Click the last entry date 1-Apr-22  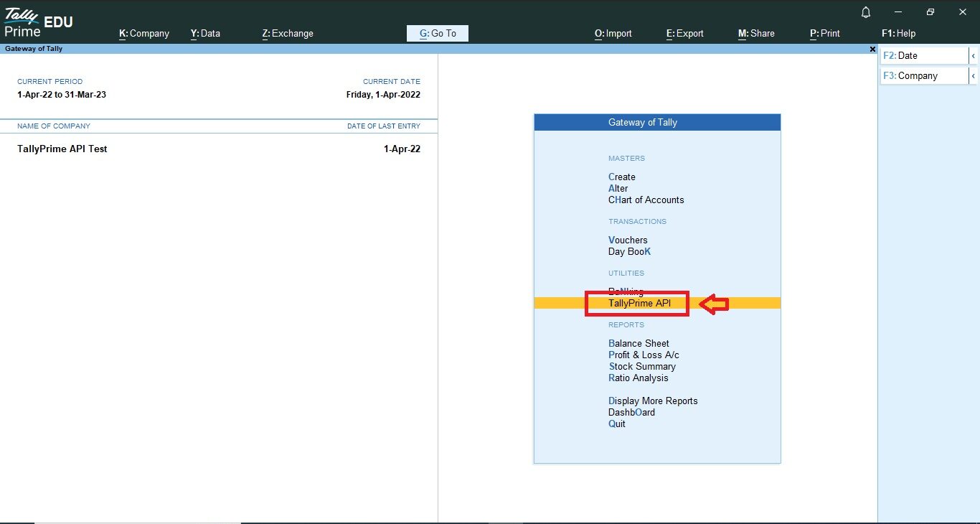point(402,149)
